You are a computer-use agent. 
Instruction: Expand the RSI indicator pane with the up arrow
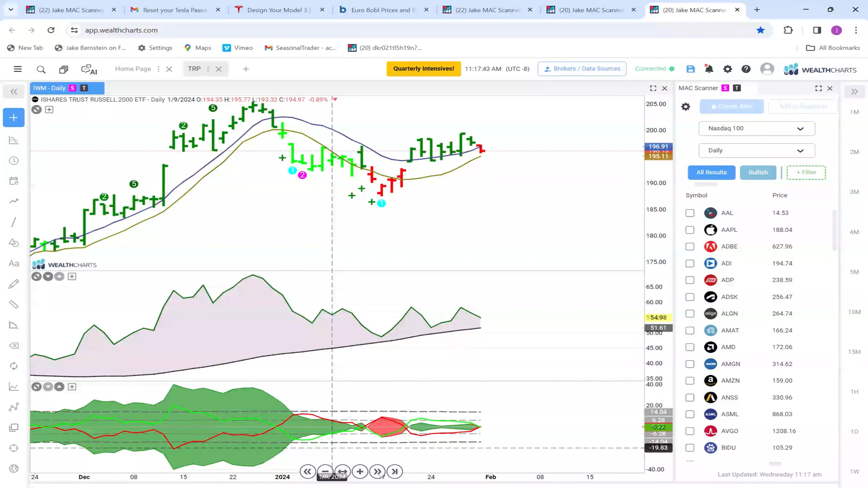coord(59,277)
